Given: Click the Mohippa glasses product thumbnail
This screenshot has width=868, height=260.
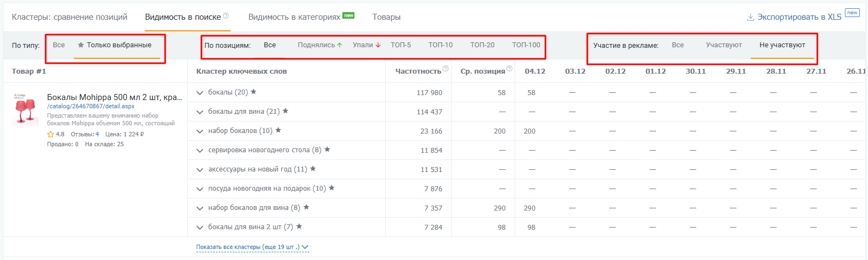Looking at the screenshot, I should click(25, 108).
